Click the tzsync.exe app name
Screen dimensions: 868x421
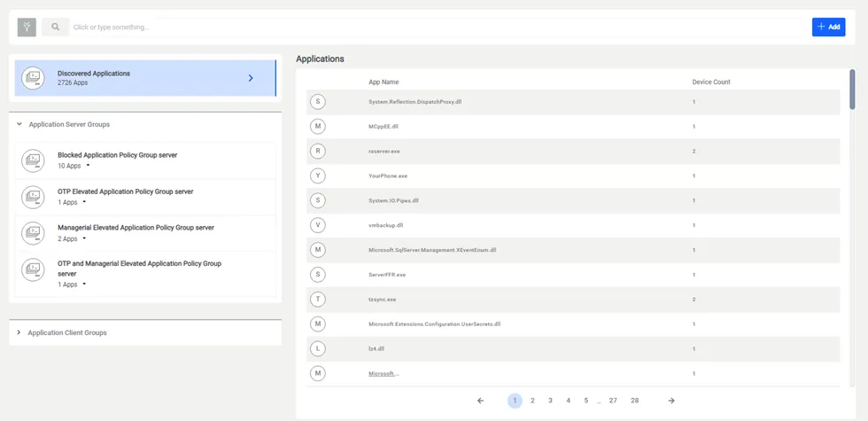383,300
